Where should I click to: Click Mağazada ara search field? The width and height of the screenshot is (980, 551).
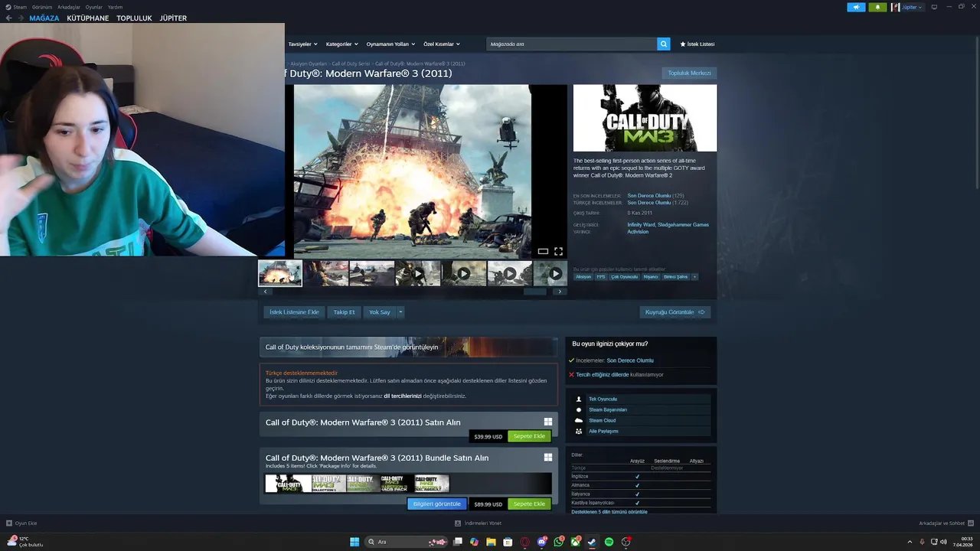pos(571,44)
